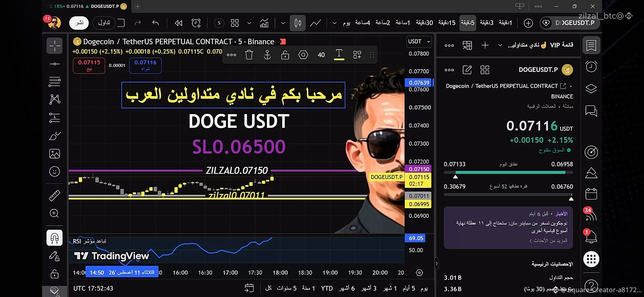Image resolution: width=644 pixels, height=297 pixels.
Task: Open text color picker with yellow underline
Action: coord(339,55)
